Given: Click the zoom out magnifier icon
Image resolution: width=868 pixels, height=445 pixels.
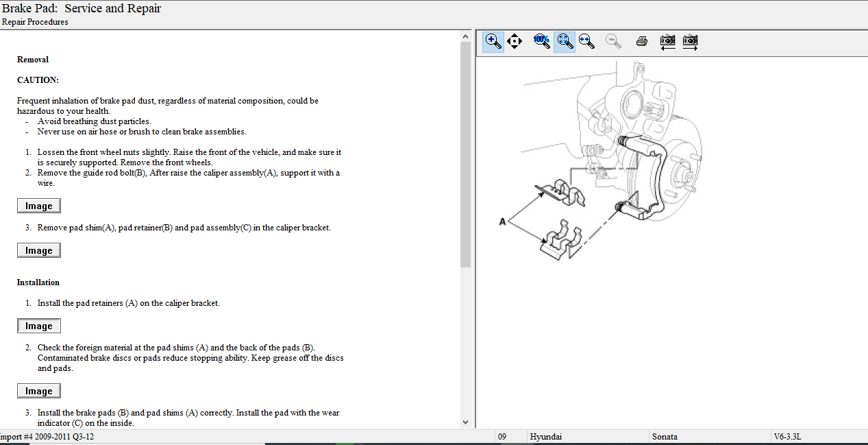Looking at the screenshot, I should pos(613,41).
